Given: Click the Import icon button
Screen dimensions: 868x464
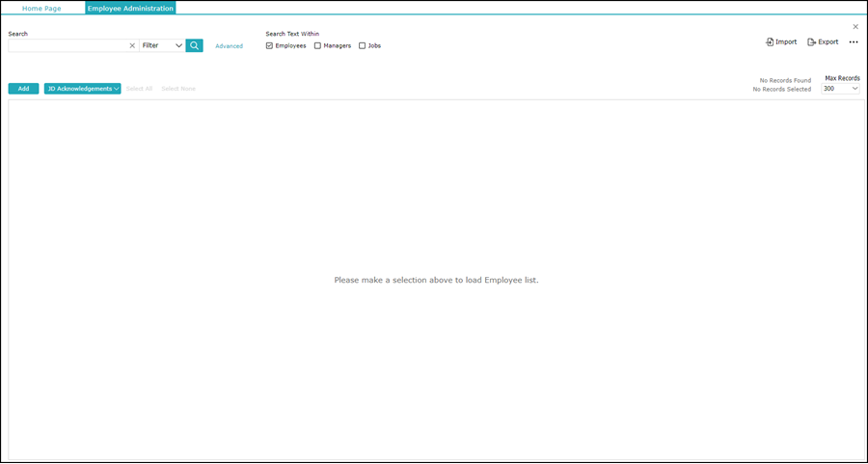Looking at the screenshot, I should point(781,42).
